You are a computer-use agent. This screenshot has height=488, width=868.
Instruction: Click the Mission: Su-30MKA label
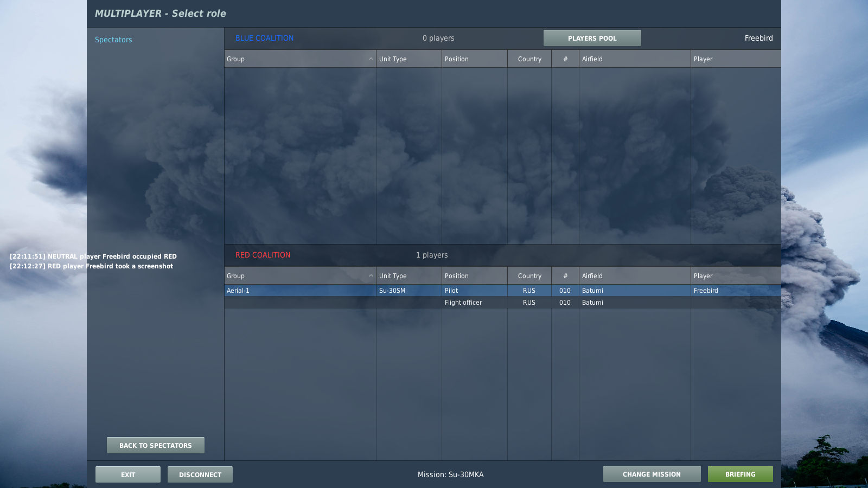(x=450, y=474)
